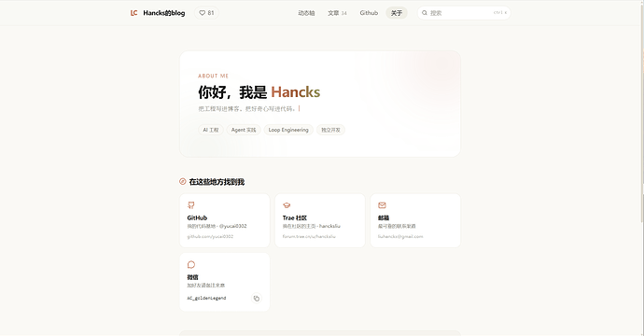Click compass icon beside 在这些地方找到我

click(x=183, y=182)
